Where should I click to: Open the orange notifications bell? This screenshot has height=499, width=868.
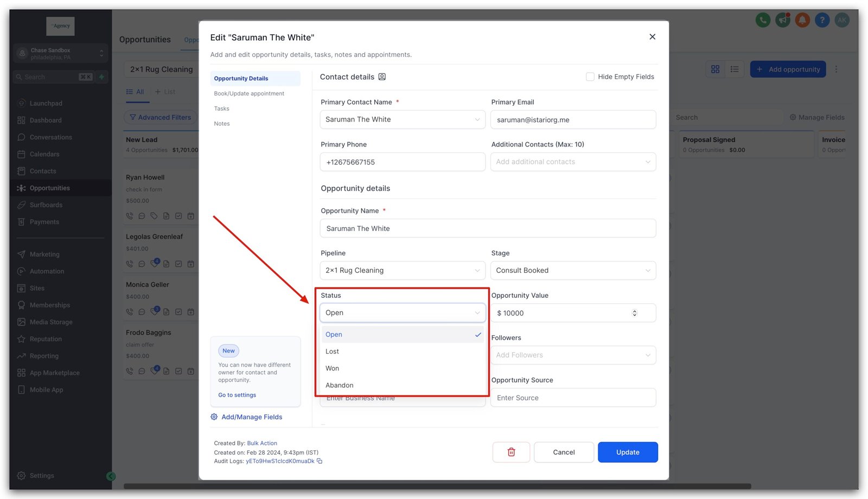802,21
